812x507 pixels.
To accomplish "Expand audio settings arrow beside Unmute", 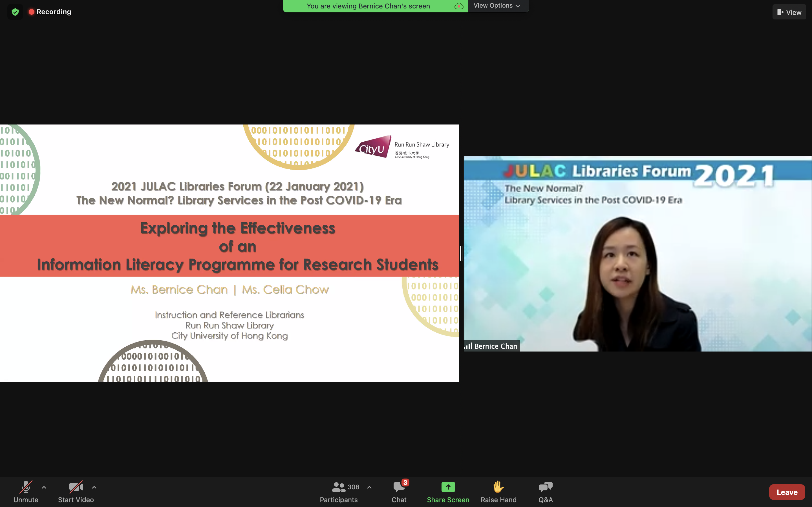I will click(x=44, y=487).
